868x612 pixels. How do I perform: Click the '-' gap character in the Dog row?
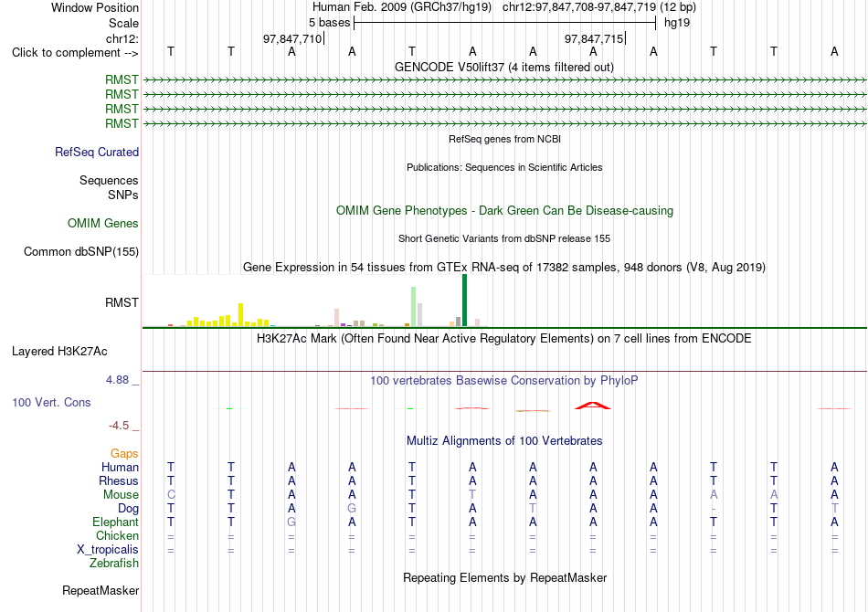[x=714, y=509]
